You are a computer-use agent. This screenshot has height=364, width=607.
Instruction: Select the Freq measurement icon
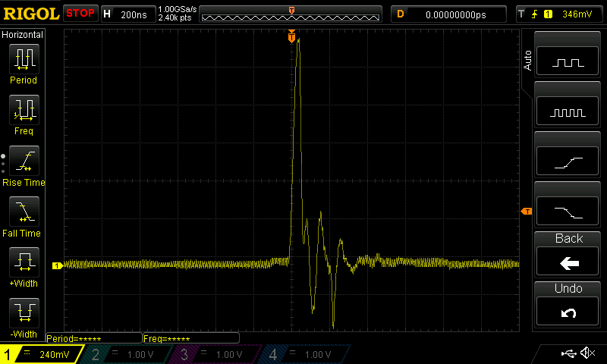24,110
